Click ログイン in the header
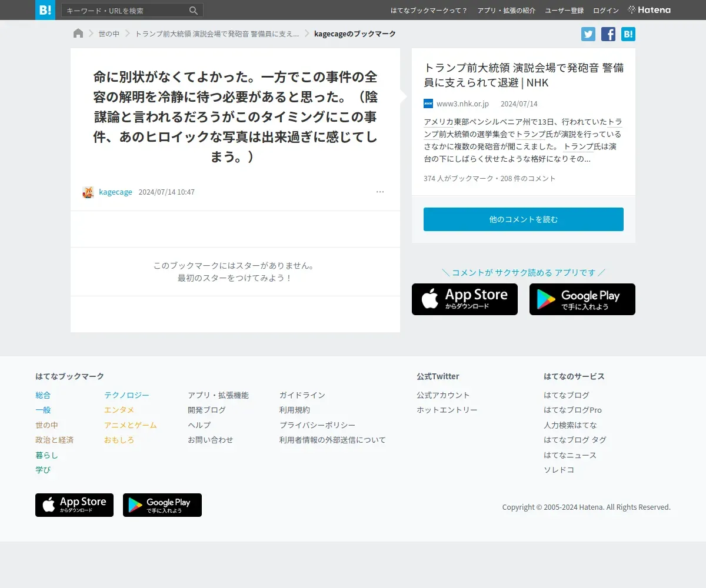 [x=606, y=11]
